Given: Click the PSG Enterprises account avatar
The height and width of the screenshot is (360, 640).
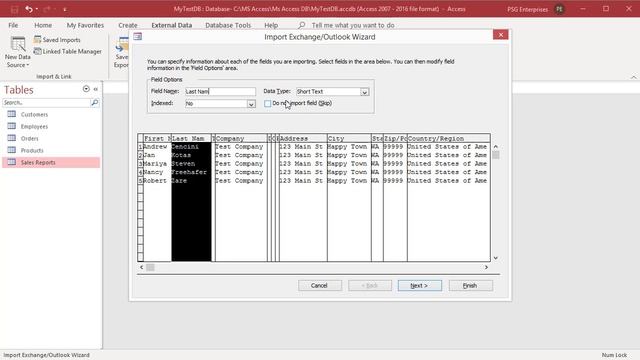Looking at the screenshot, I should tap(560, 9).
